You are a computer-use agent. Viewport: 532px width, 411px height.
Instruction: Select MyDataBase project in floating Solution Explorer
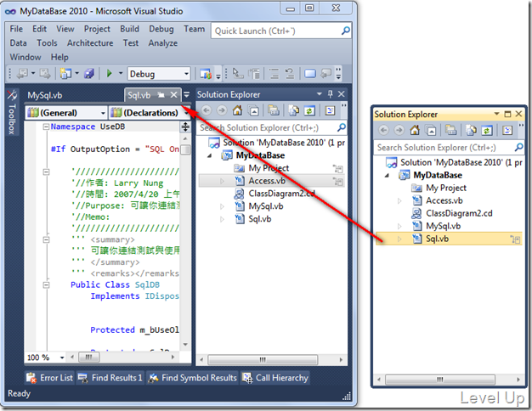click(438, 175)
